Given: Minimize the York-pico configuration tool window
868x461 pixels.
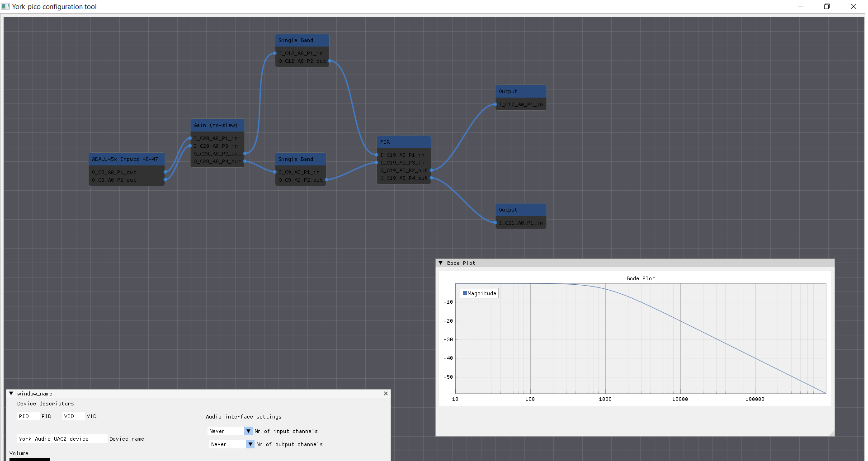Looking at the screenshot, I should pos(801,6).
